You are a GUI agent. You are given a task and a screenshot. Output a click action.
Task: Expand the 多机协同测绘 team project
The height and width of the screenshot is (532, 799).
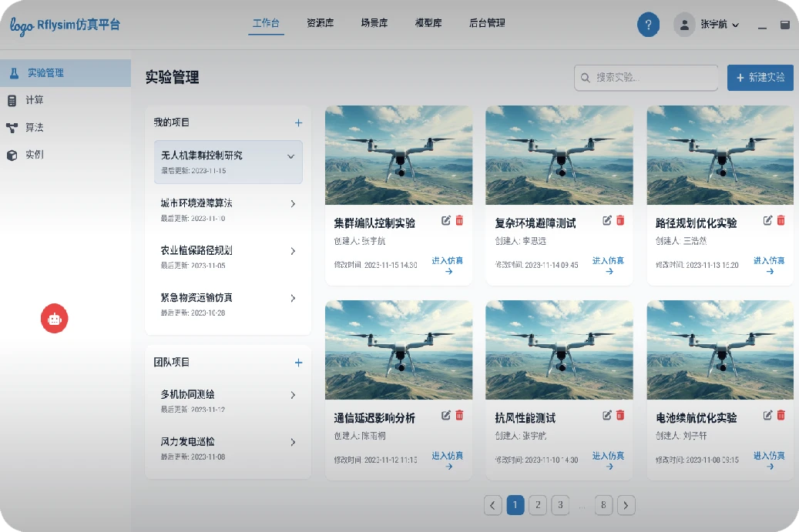(293, 395)
